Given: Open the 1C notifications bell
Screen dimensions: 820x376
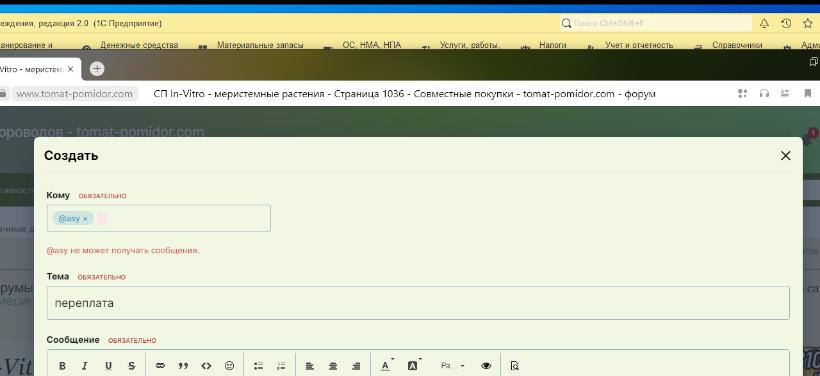Looking at the screenshot, I should coord(764,23).
